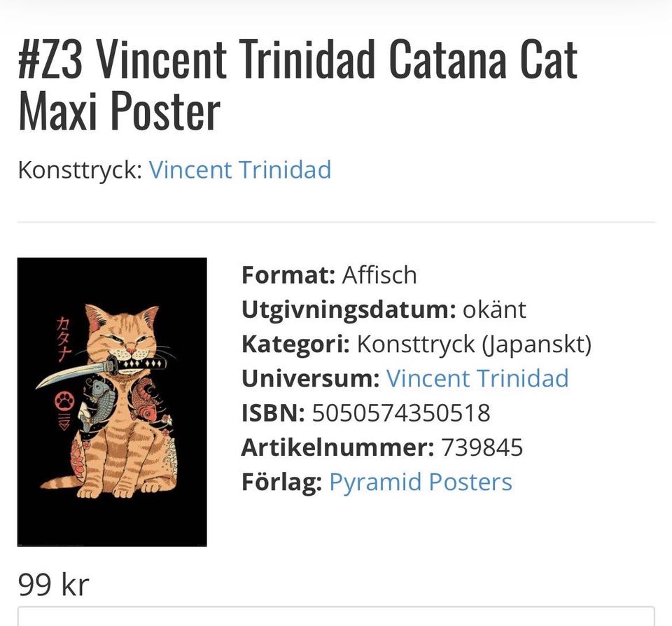Screen dimensions: 672x626
Task: Click the 99 kr price
Action: click(x=54, y=585)
